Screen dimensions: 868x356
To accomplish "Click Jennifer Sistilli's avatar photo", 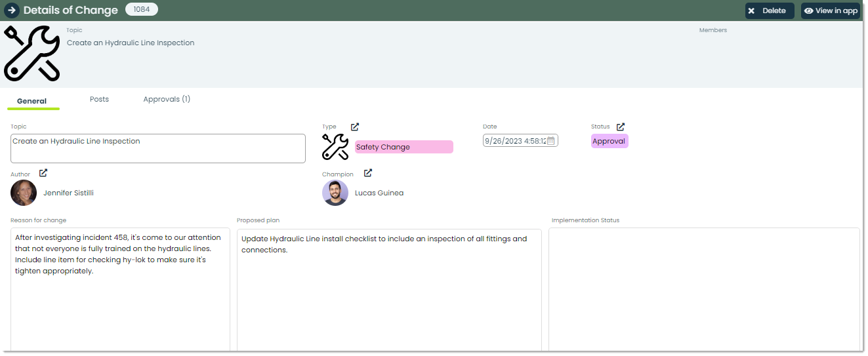I will [x=24, y=193].
